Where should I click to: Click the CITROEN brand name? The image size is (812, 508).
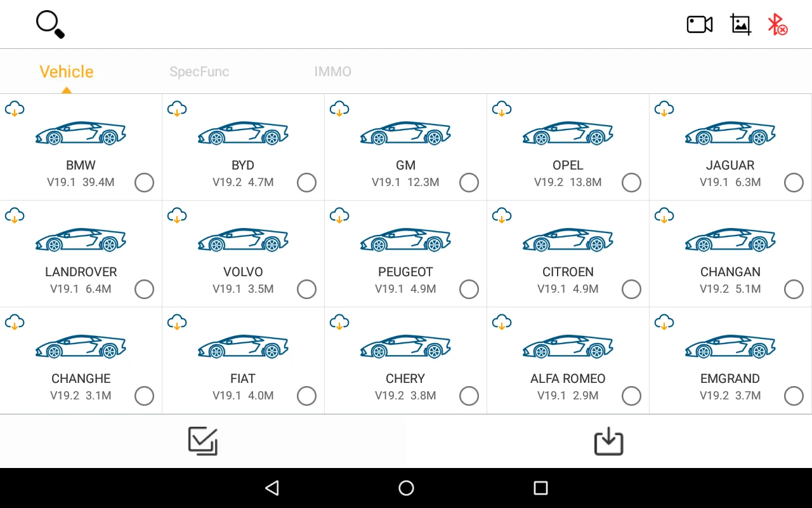pyautogui.click(x=568, y=272)
